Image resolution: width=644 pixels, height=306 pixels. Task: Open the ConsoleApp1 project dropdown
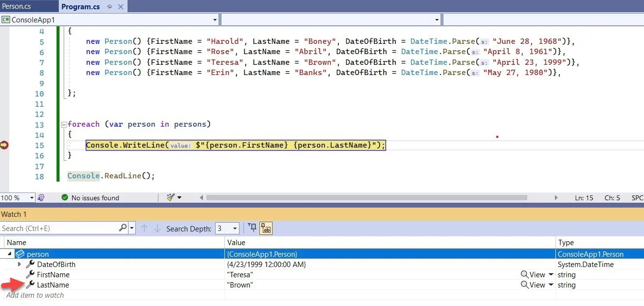tap(214, 19)
